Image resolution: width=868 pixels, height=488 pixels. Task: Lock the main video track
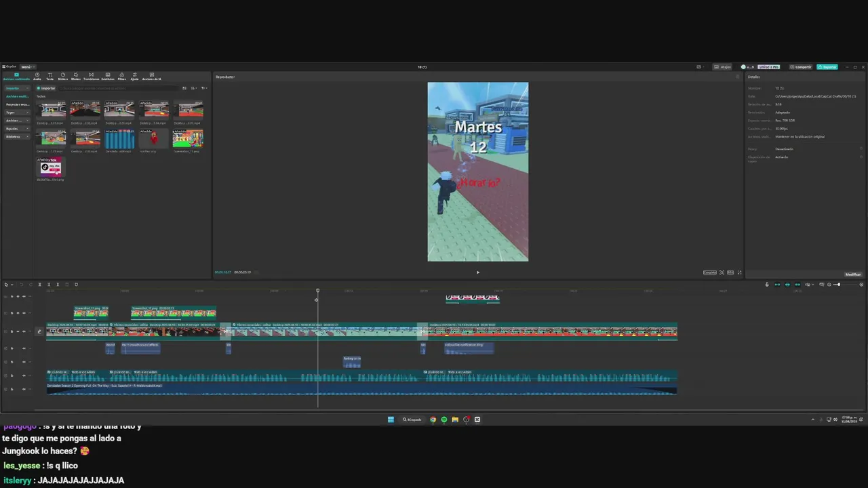[x=12, y=331]
